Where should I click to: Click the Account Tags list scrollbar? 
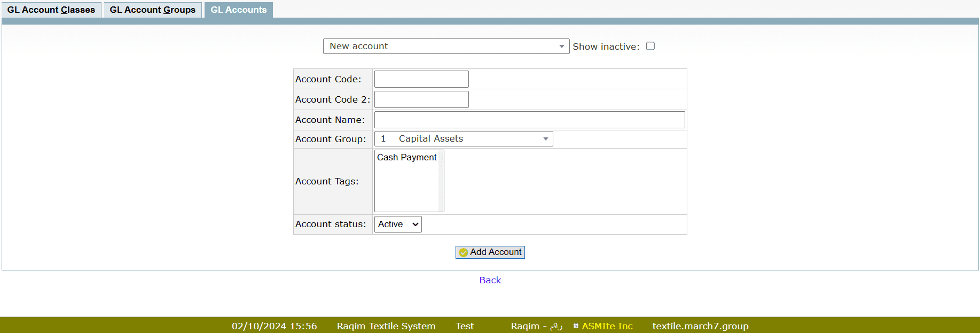441,182
